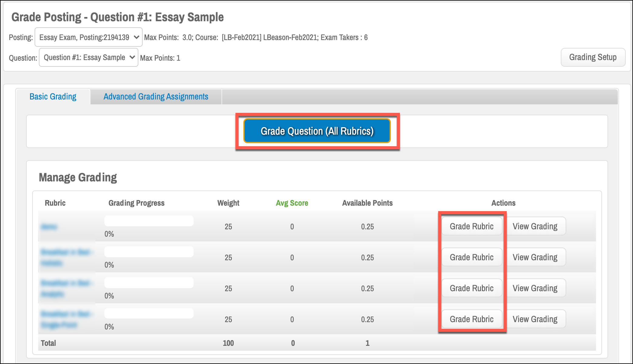Open the blurred rubric link in the third row

[66, 288]
